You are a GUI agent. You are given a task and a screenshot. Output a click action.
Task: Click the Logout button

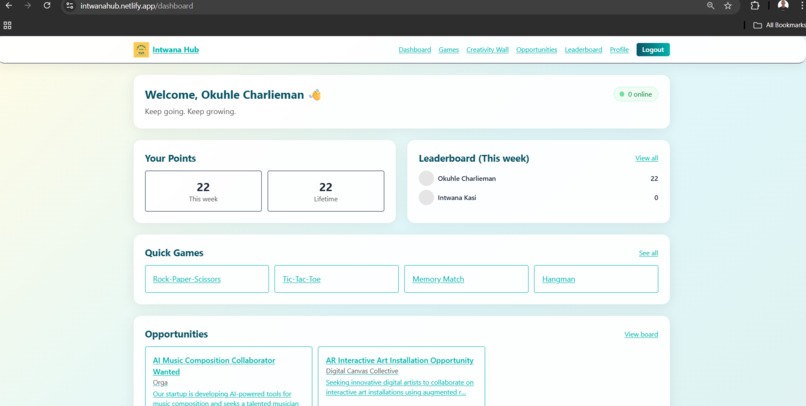[x=653, y=50]
